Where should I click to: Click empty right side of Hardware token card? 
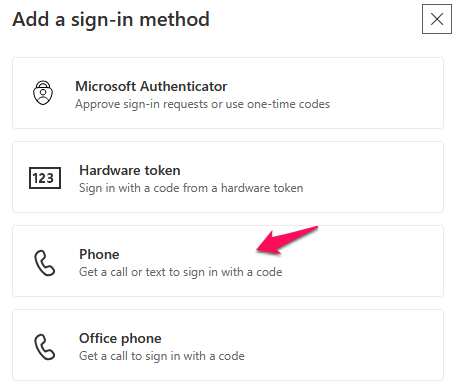pos(373,177)
